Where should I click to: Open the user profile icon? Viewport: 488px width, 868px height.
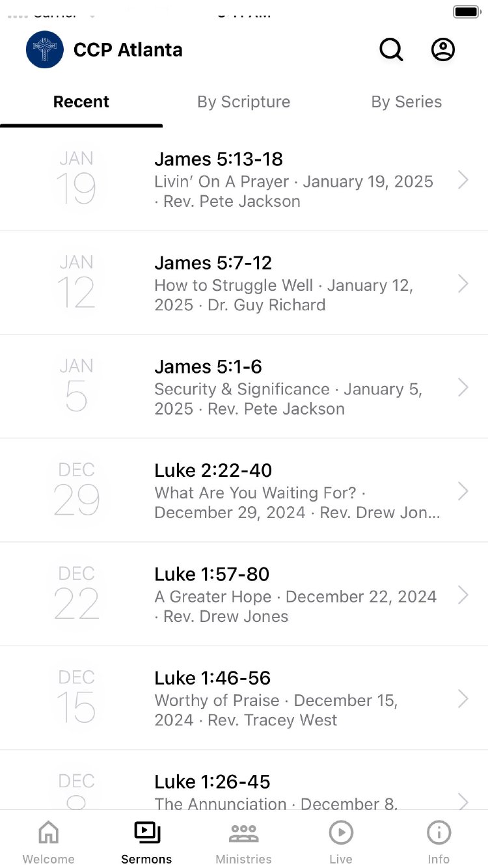tap(443, 49)
